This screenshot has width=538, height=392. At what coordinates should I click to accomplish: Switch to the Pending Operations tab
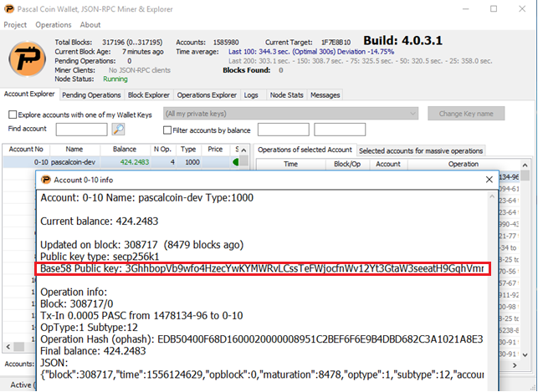[x=91, y=95]
